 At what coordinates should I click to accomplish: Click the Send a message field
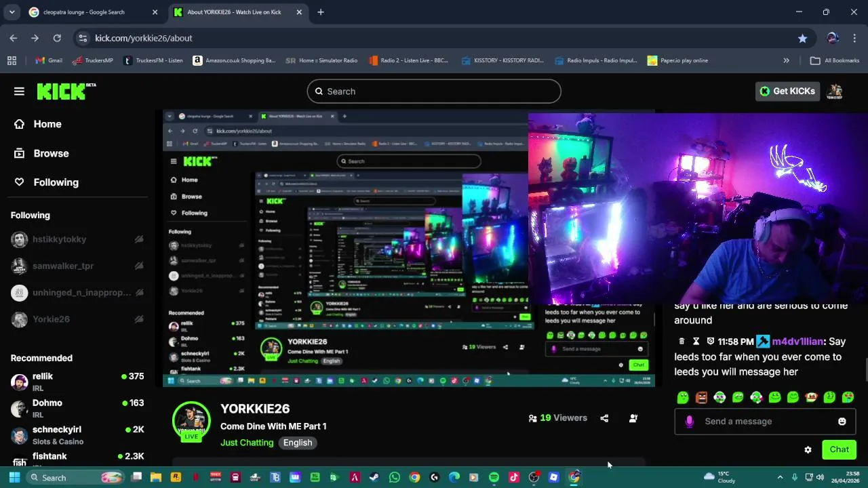coord(765,422)
